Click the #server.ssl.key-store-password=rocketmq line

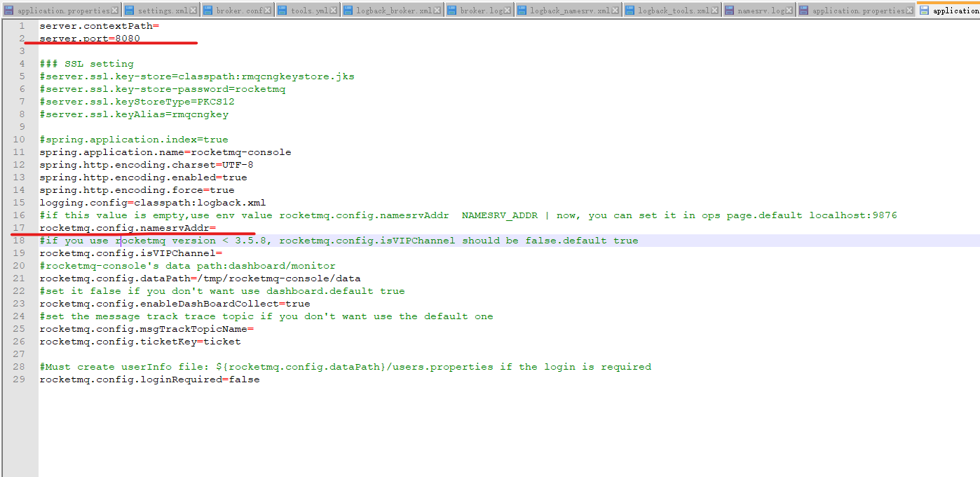(163, 89)
